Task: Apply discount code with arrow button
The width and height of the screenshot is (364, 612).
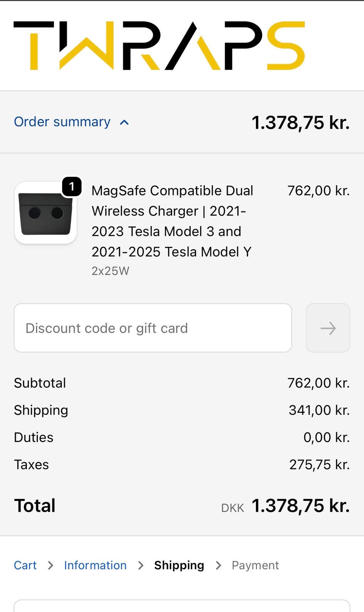Action: pyautogui.click(x=328, y=328)
